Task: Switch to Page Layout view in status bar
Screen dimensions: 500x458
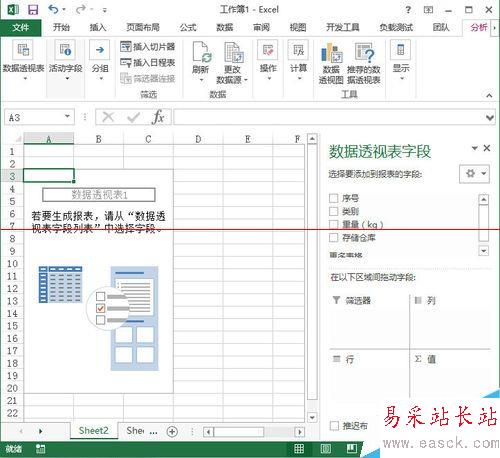Action: tap(326, 449)
